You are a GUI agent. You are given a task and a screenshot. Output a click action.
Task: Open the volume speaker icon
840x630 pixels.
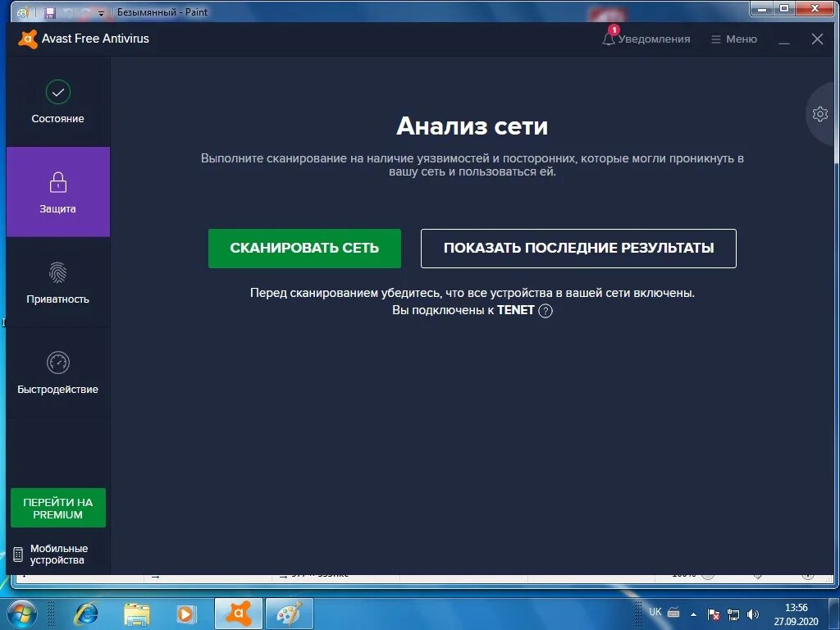(x=753, y=614)
